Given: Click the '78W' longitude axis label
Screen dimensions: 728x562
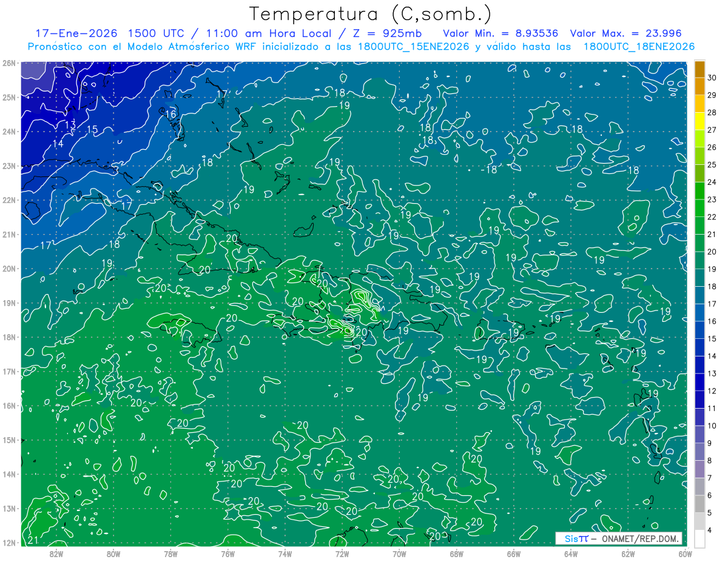Looking at the screenshot, I should (170, 554).
